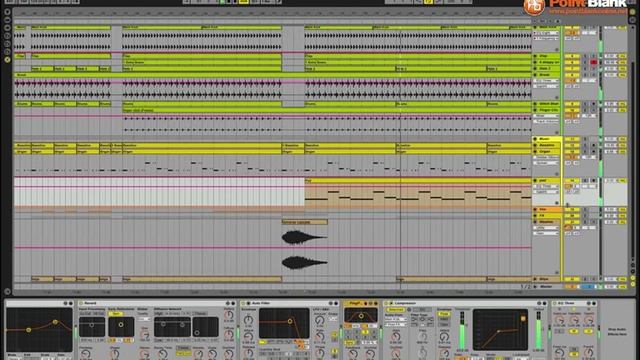The image size is (640, 360).
Task: Click the Compressor Sidechain button
Action: [x=395, y=310]
